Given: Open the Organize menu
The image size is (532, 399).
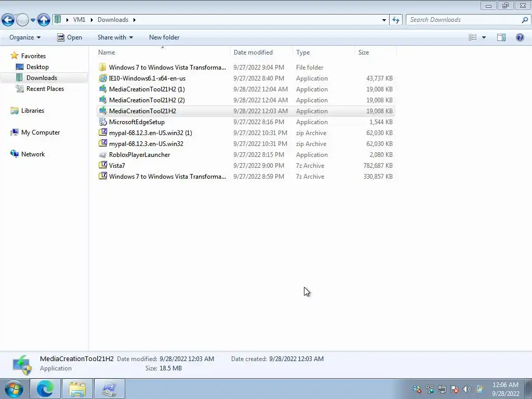Looking at the screenshot, I should tap(25, 37).
